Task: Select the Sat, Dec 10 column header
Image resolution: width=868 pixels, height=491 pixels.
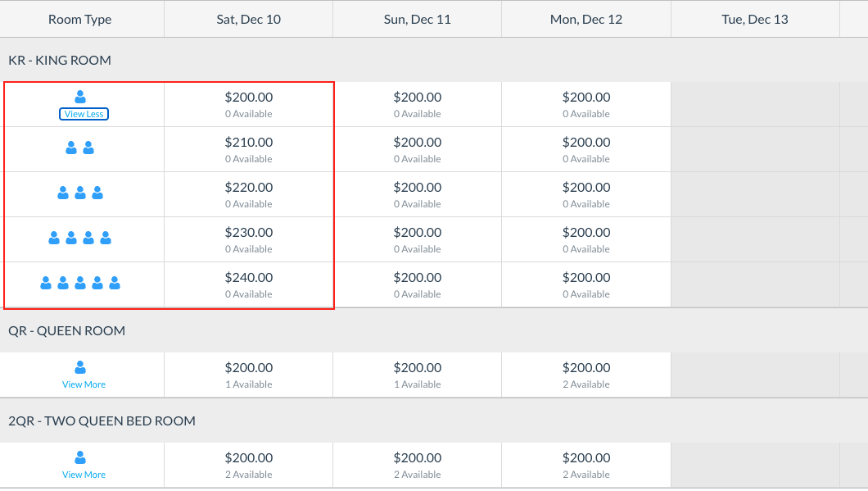Action: pos(248,19)
